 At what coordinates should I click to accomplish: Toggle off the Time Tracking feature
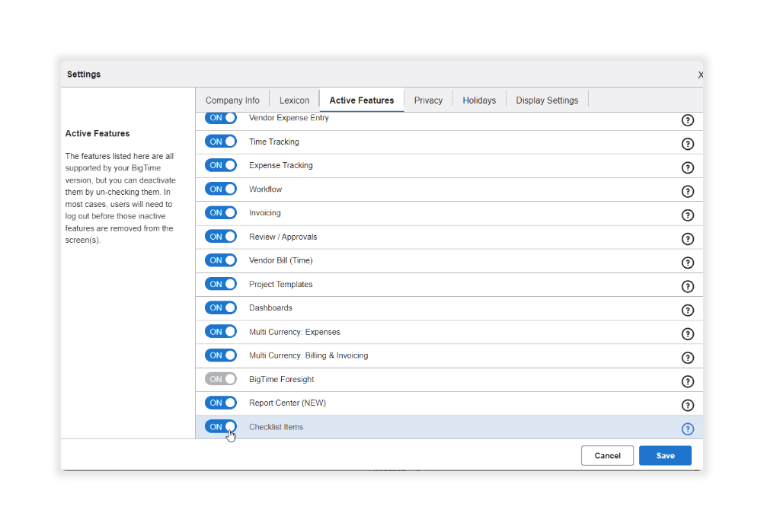[x=220, y=141]
